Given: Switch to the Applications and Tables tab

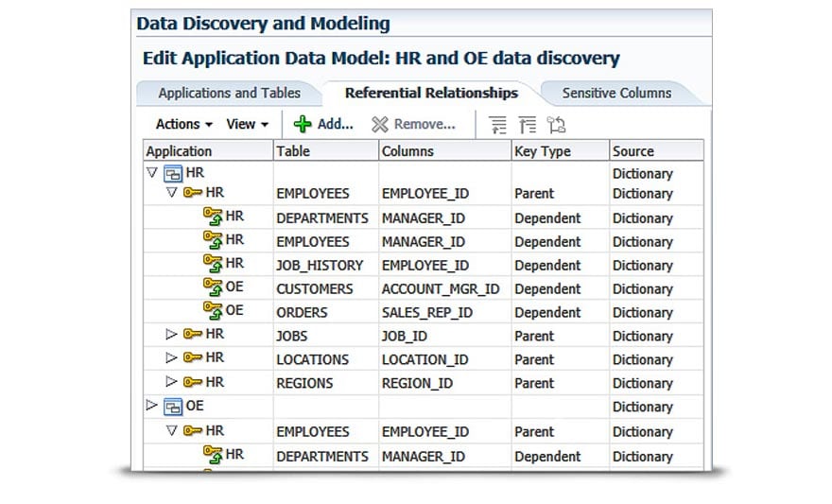Looking at the screenshot, I should (x=229, y=93).
